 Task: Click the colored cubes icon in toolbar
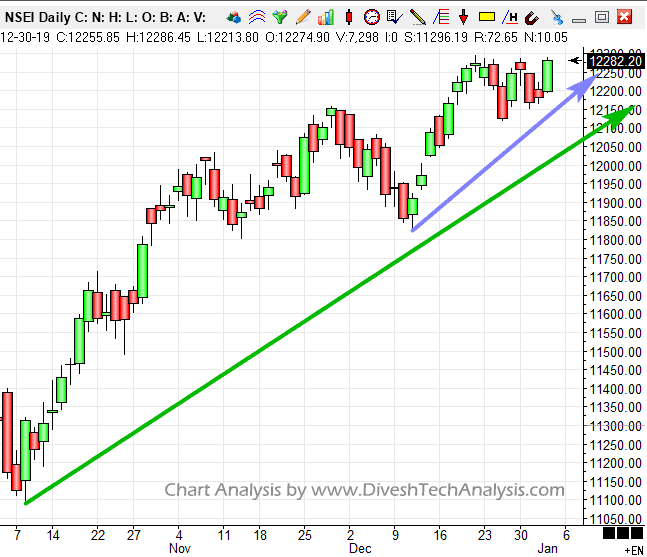[234, 17]
